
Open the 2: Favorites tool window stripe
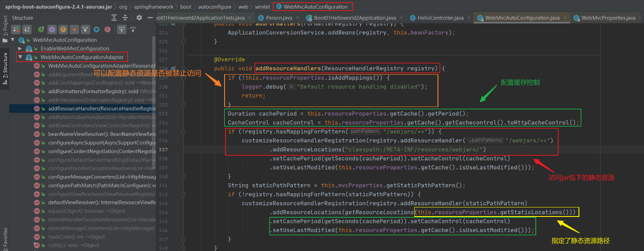pos(5,239)
